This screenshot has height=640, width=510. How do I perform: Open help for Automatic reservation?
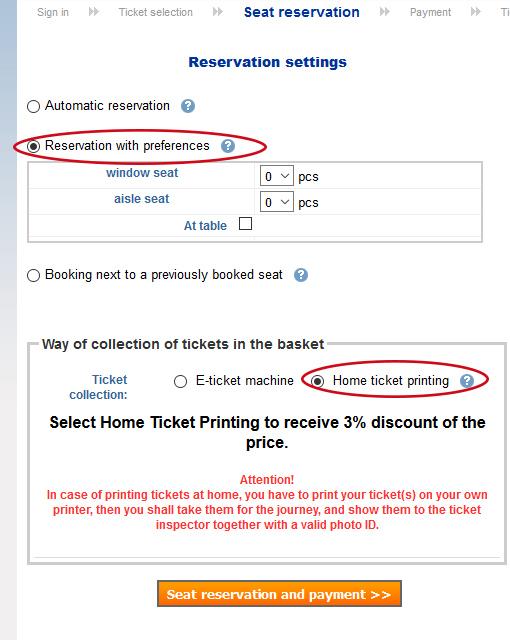click(x=188, y=106)
